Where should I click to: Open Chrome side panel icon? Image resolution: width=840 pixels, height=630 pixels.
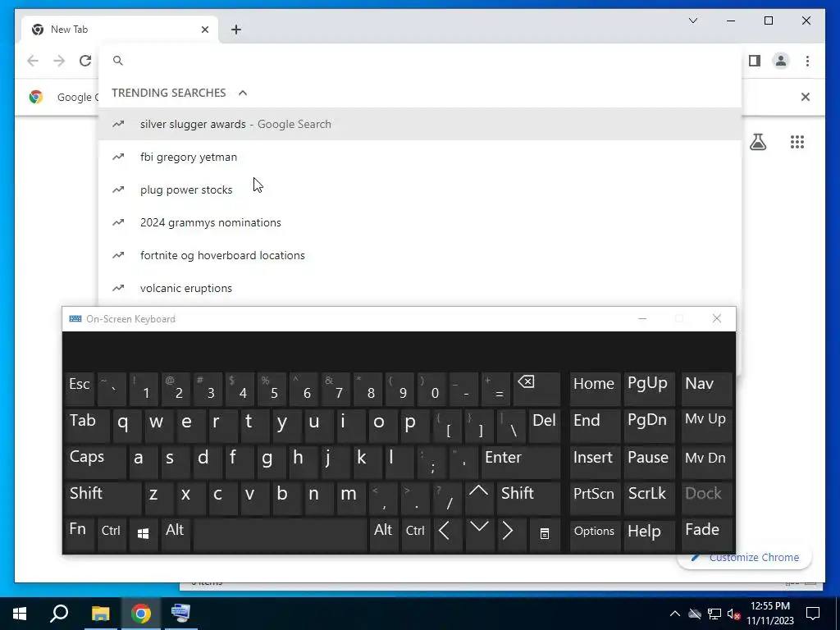[755, 61]
